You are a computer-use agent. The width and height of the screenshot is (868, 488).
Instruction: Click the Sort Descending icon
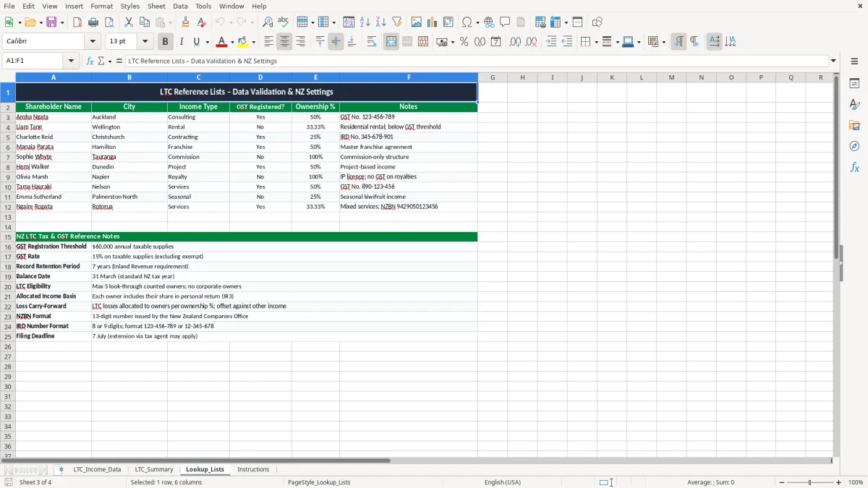click(x=381, y=22)
